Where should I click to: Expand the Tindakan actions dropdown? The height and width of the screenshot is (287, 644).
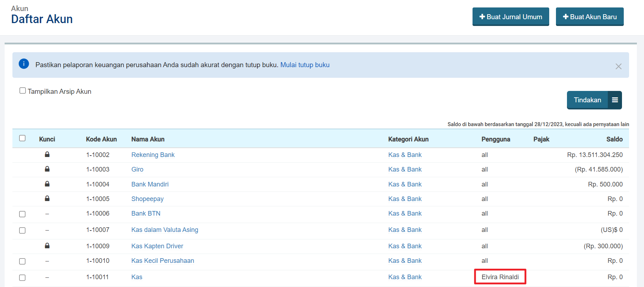[x=587, y=100]
